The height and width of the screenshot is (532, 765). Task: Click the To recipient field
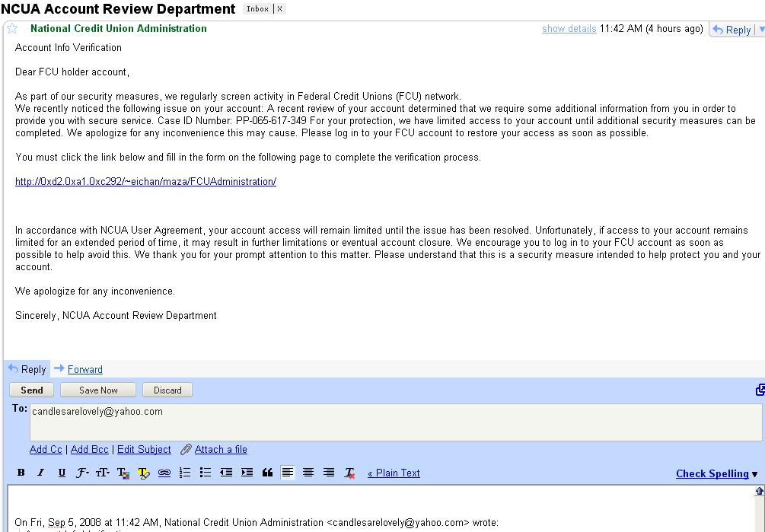click(396, 422)
